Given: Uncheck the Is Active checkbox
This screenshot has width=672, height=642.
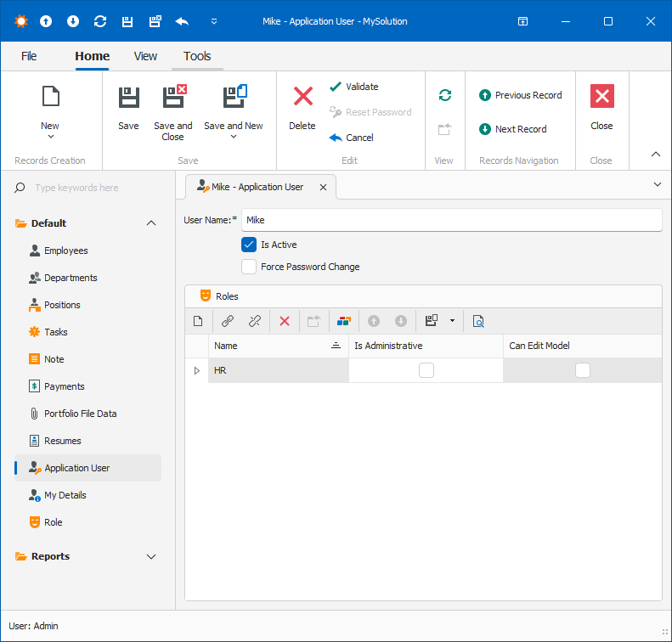Looking at the screenshot, I should [249, 245].
